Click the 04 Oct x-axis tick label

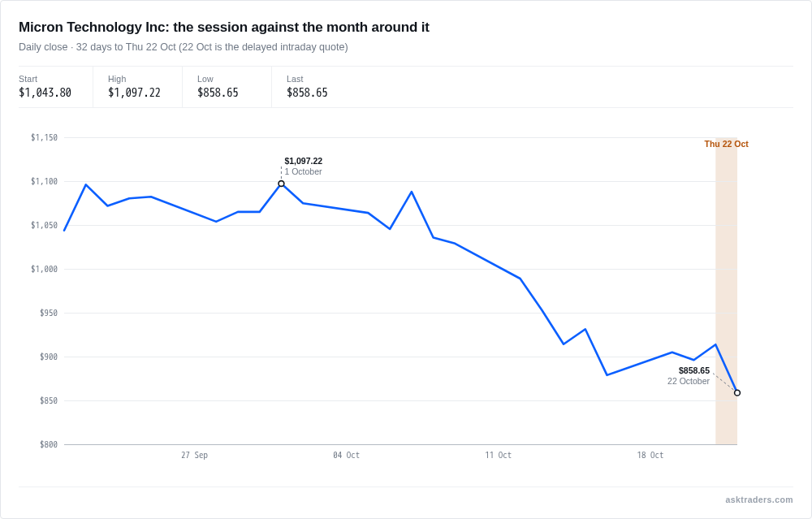point(346,455)
